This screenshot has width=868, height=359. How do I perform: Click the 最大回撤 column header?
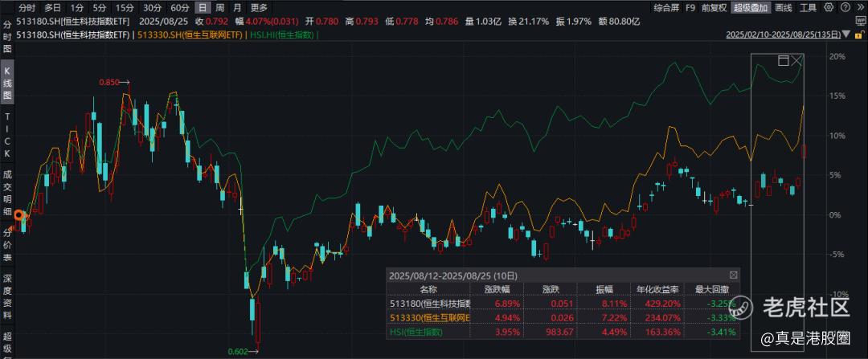(712, 289)
